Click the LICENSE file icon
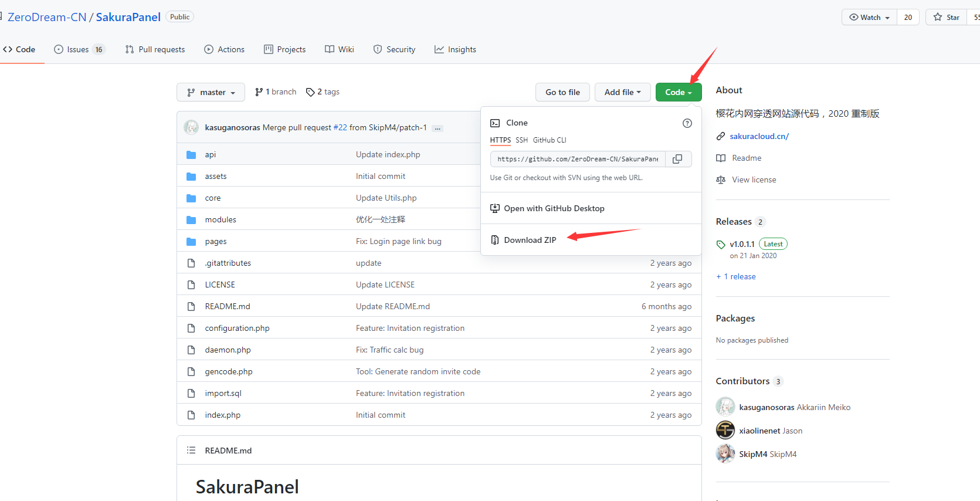 pos(191,285)
